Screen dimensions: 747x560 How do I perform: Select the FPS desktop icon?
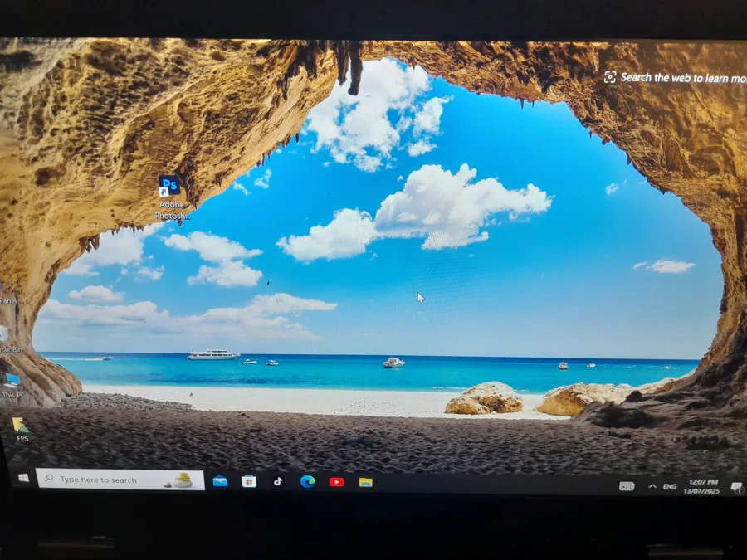(x=21, y=429)
